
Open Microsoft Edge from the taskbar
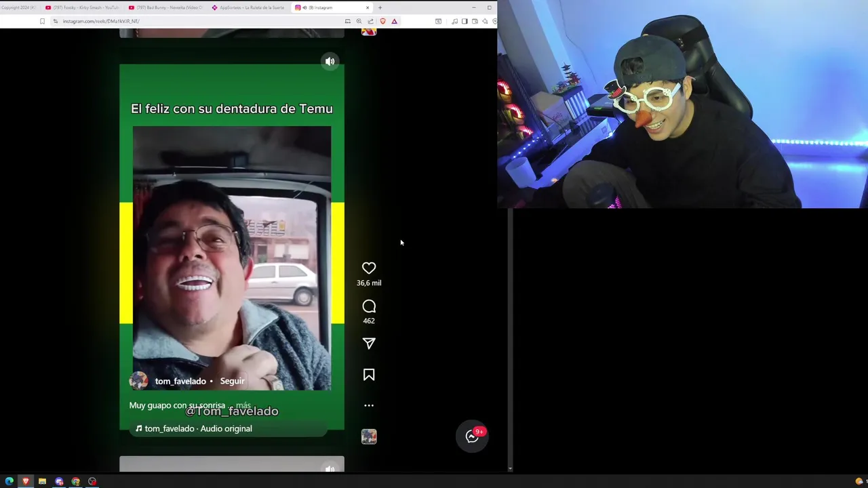pyautogui.click(x=9, y=481)
